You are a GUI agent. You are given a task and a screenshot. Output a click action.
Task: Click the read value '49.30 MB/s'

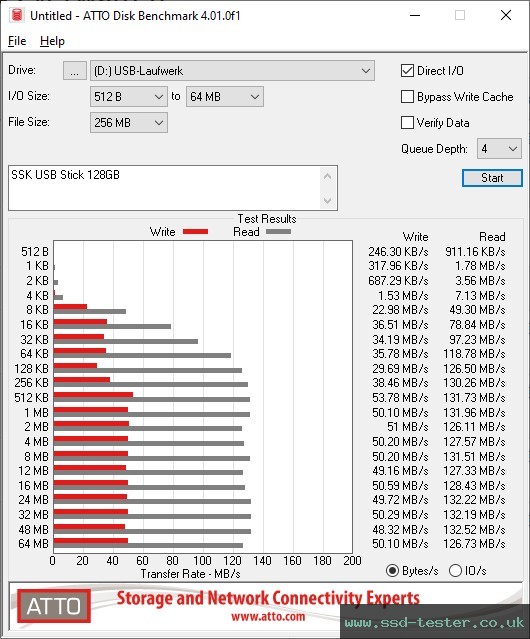[x=477, y=310]
